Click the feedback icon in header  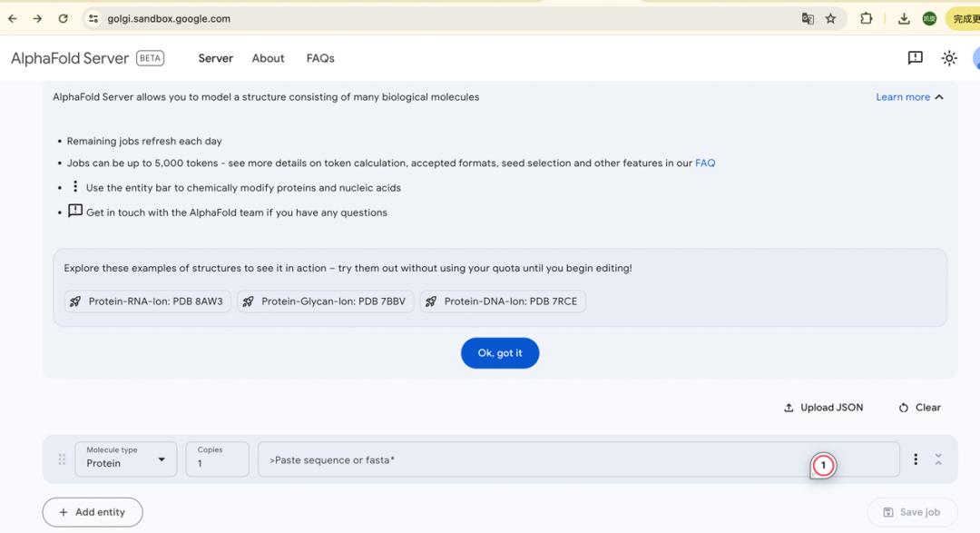pyautogui.click(x=915, y=58)
